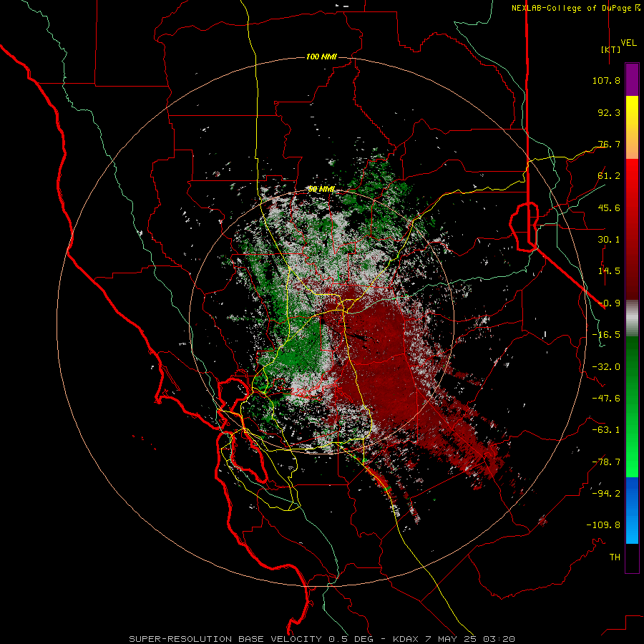Viewport: 644px width, 644px height.
Task: Click the VEL legend heading
Action: click(628, 42)
